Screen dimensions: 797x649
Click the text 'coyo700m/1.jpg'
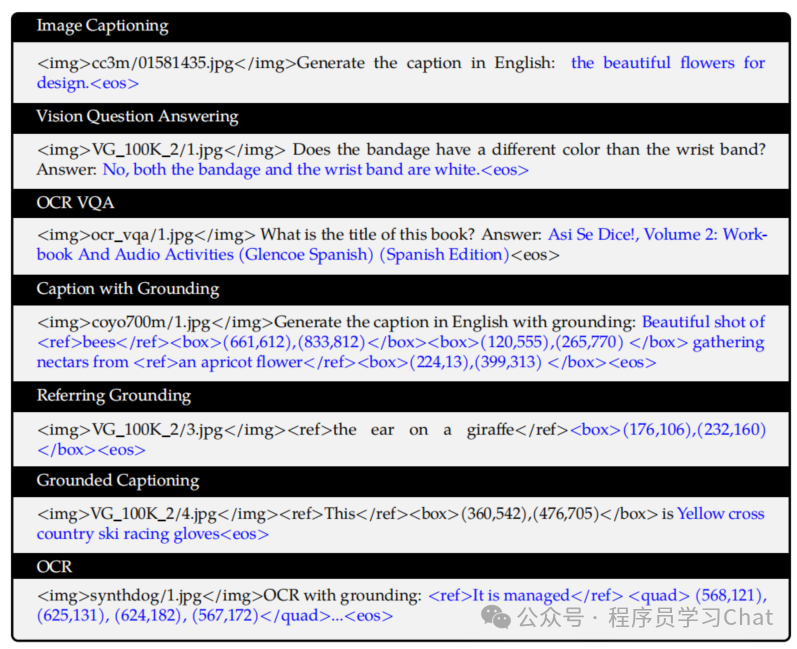pos(151,323)
